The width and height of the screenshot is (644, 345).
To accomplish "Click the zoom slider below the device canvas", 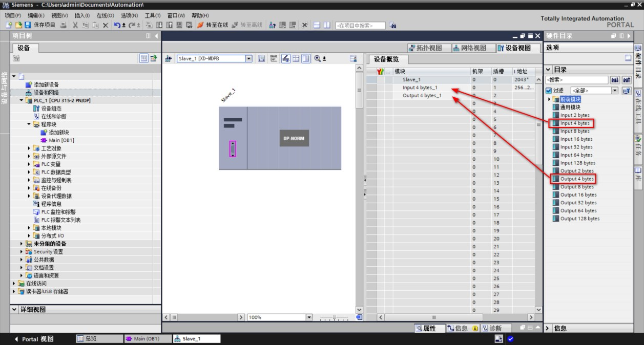I will coord(334,318).
